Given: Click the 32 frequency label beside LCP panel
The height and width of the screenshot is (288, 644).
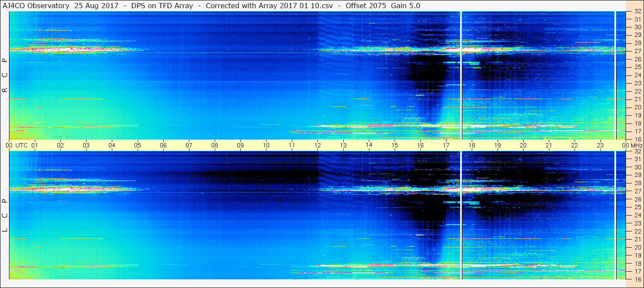Looking at the screenshot, I should (637, 152).
